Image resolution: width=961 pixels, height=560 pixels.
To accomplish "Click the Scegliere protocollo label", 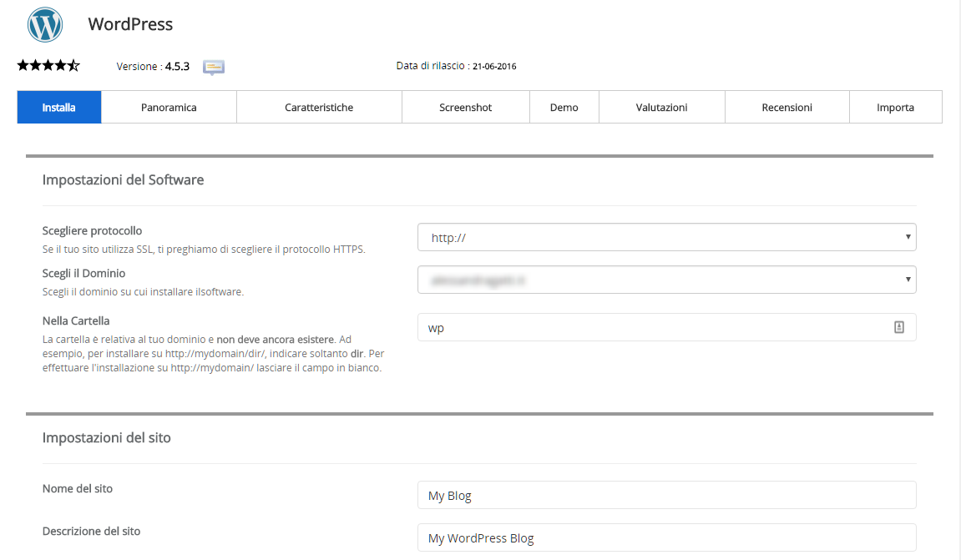I will [92, 231].
